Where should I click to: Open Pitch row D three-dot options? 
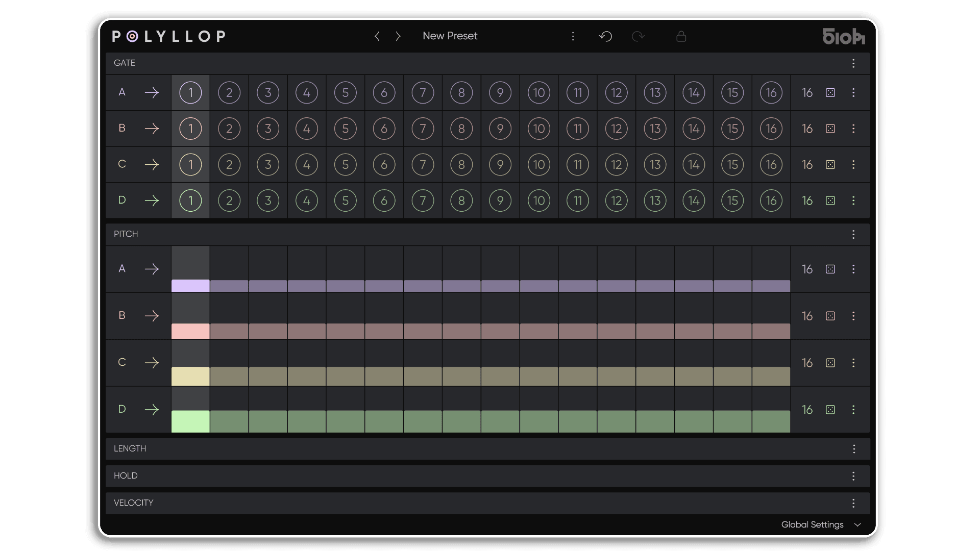(853, 410)
